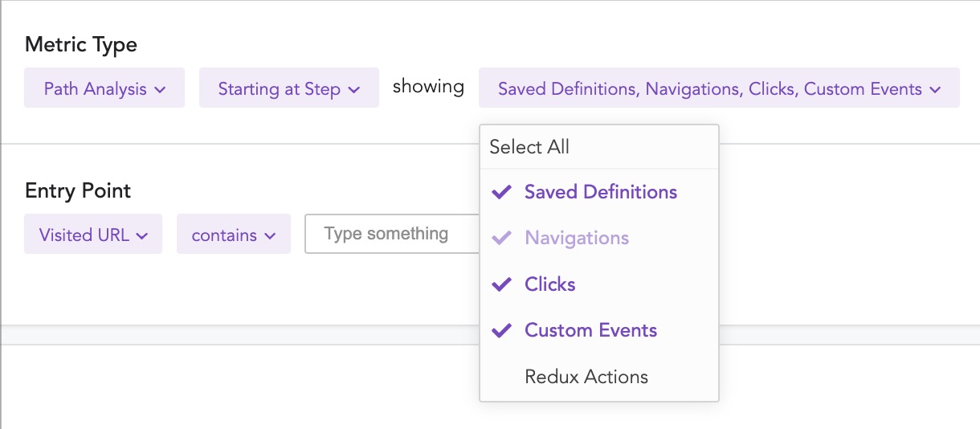Change the contains operator
Screen dimensions: 980x429
point(233,235)
